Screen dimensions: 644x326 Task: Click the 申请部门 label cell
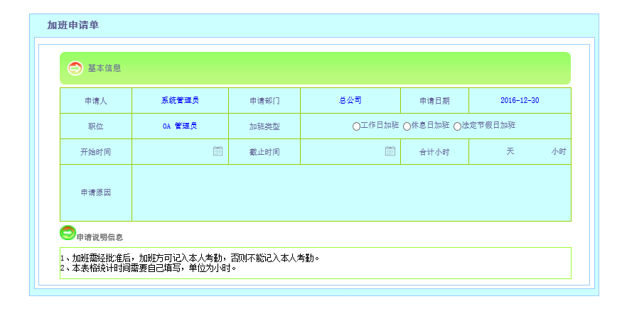pos(264,101)
